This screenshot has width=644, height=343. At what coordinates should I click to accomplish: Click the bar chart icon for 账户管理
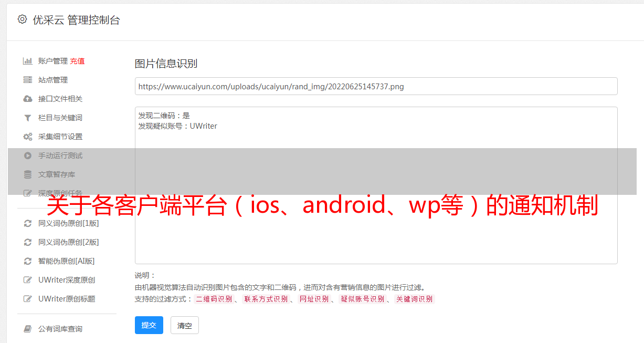click(28, 61)
